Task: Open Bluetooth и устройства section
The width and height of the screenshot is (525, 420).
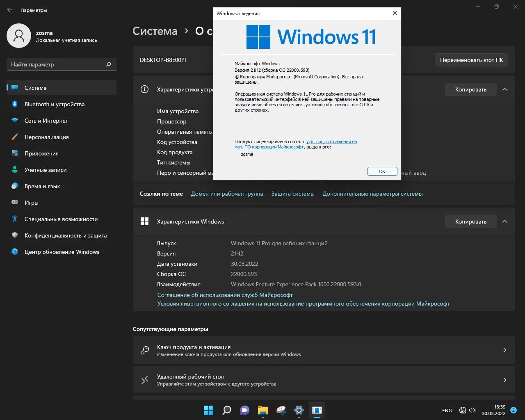Action: point(54,104)
